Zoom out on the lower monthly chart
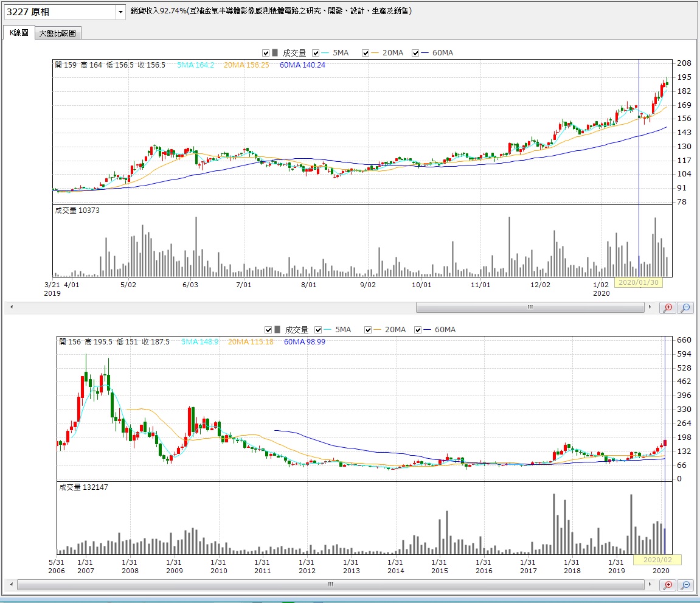 click(x=685, y=585)
